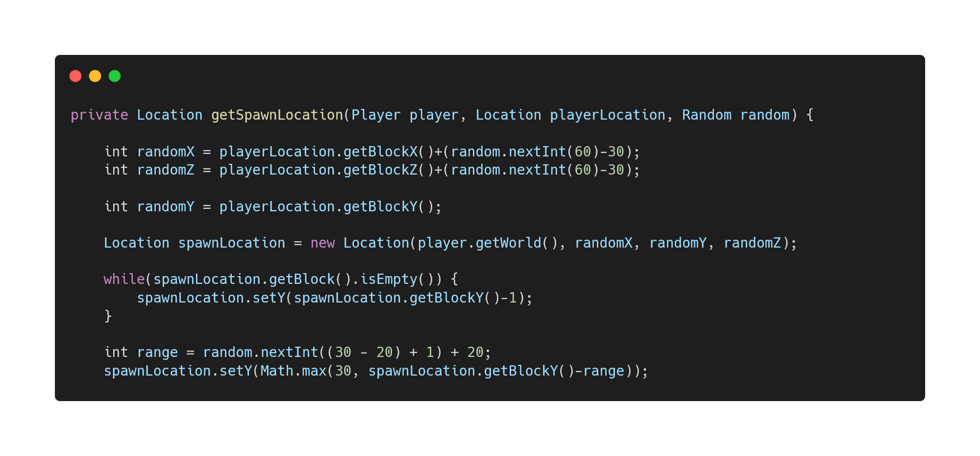This screenshot has width=980, height=456.
Task: Click the 'range' variable declaration
Action: click(x=157, y=353)
